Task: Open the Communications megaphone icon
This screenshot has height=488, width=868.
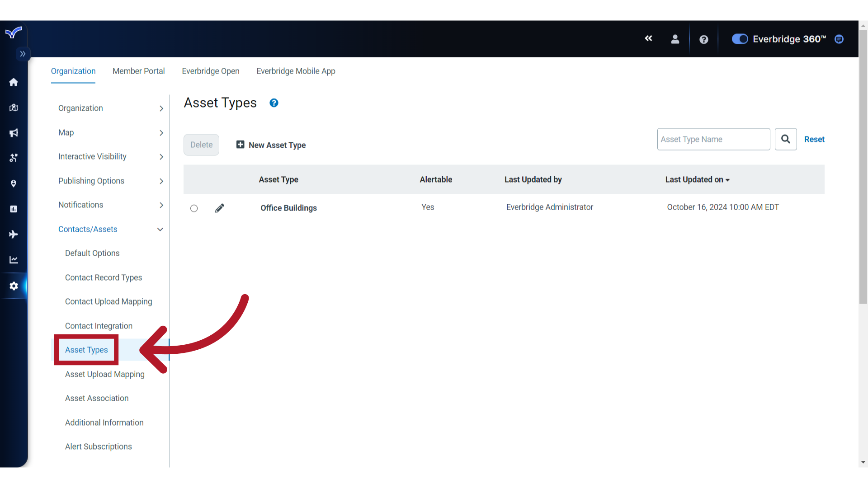Action: coord(14,133)
